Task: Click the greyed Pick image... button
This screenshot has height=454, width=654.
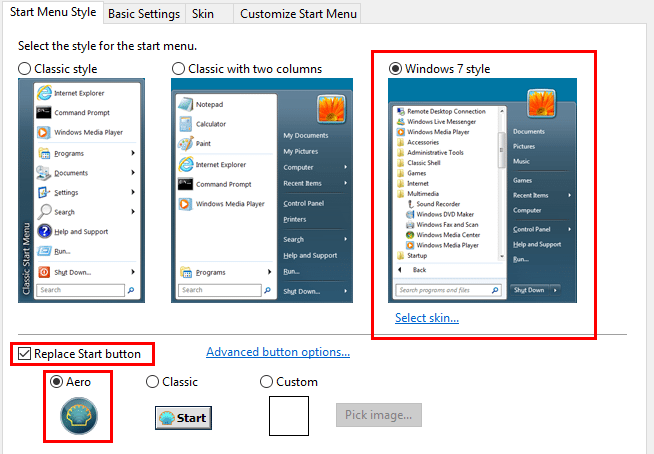Action: point(379,415)
